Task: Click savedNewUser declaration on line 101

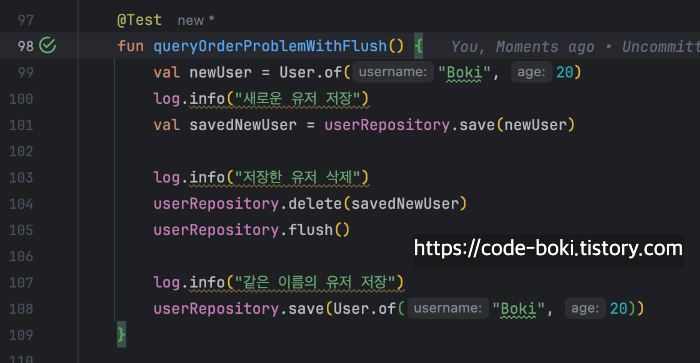Action: point(243,125)
